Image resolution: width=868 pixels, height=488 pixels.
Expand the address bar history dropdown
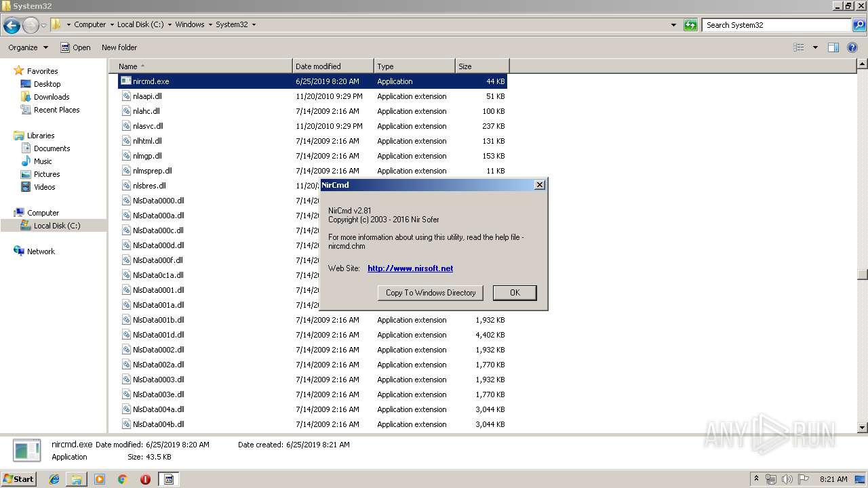point(673,25)
